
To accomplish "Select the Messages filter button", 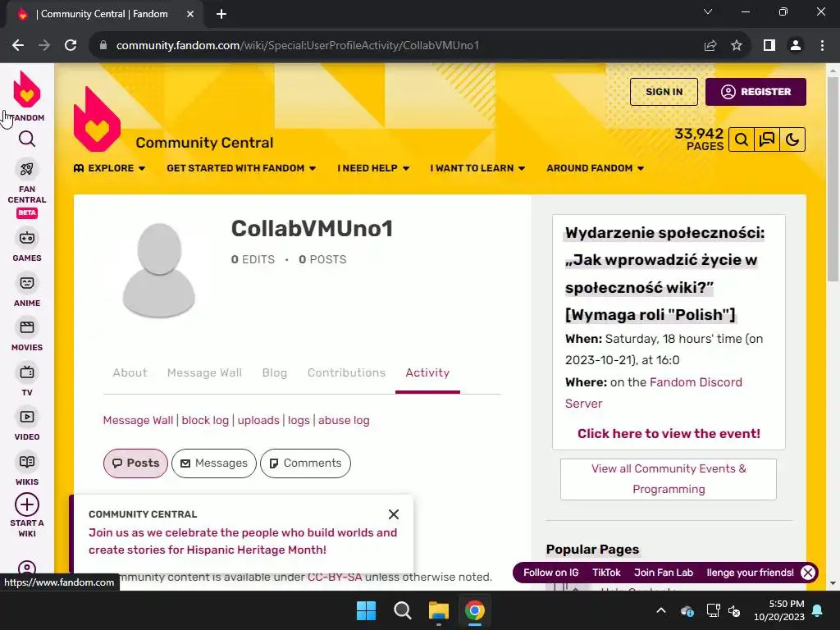I will [x=214, y=463].
